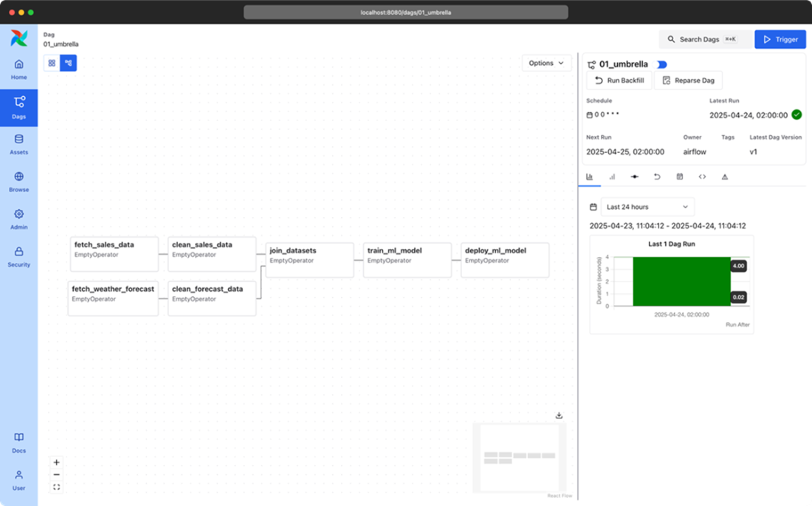
Task: Open the Docs icon in the sidebar
Action: click(x=18, y=442)
